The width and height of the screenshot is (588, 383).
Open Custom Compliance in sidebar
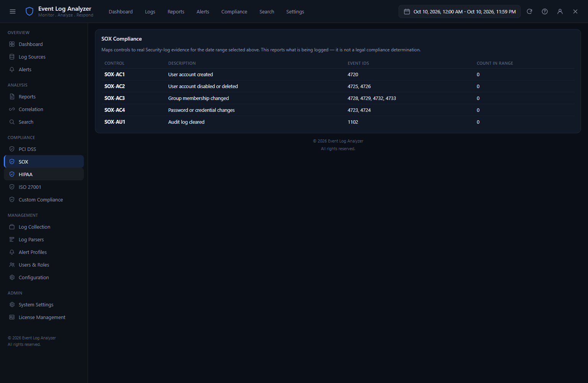pyautogui.click(x=44, y=200)
